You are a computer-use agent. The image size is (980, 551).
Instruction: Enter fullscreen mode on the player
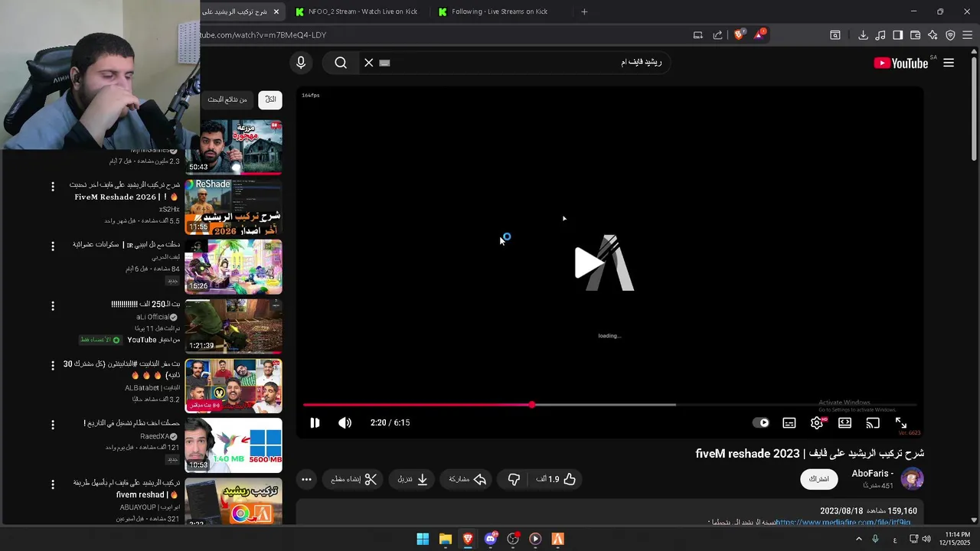click(x=901, y=422)
